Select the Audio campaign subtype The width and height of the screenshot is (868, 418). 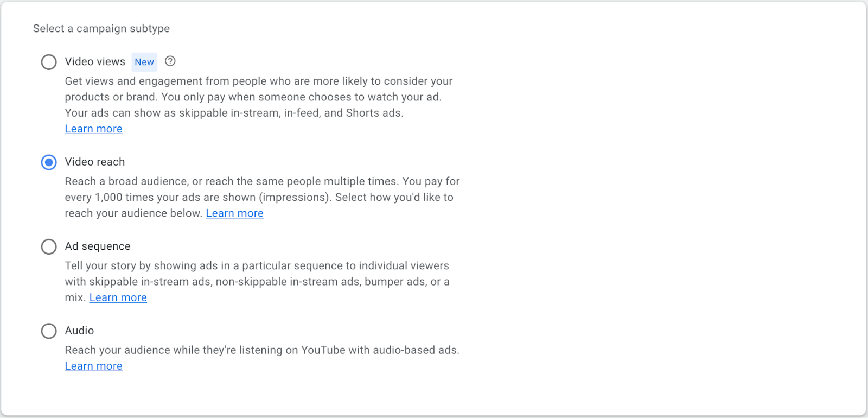[49, 331]
